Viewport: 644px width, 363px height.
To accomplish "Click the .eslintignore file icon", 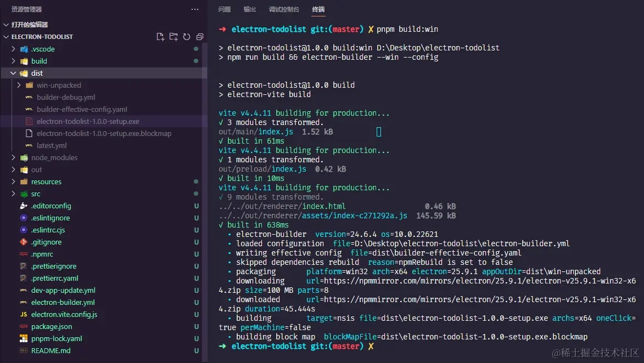I will (x=24, y=218).
